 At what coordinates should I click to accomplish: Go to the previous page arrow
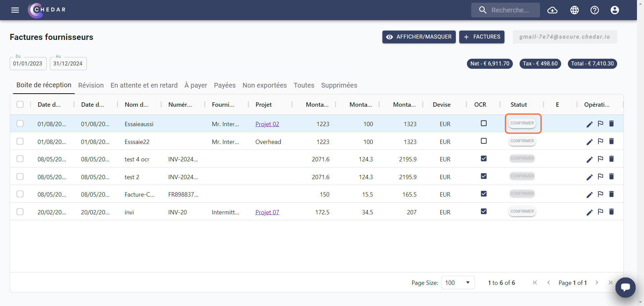549,283
